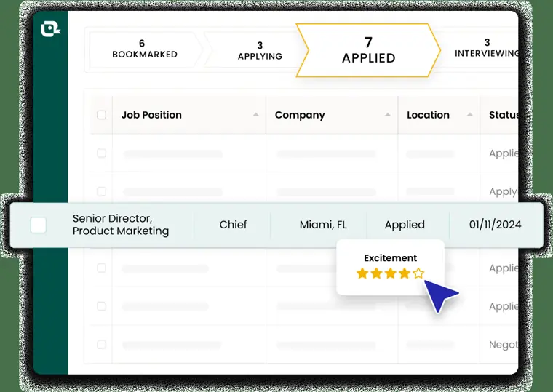Set Excitement rating to five stars
553x392 pixels.
coord(418,273)
